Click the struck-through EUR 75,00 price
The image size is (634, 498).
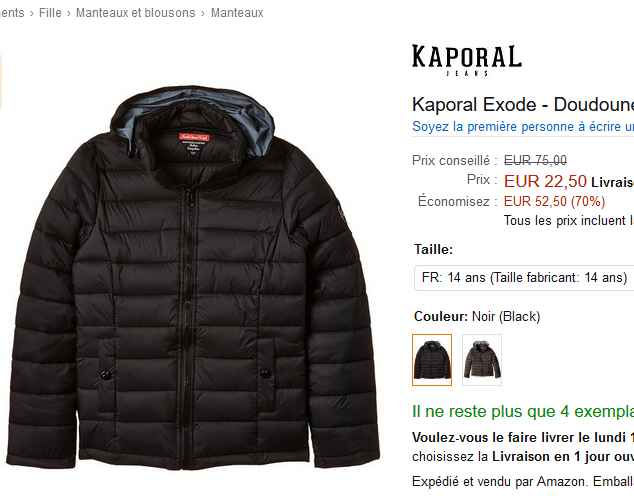pos(535,160)
